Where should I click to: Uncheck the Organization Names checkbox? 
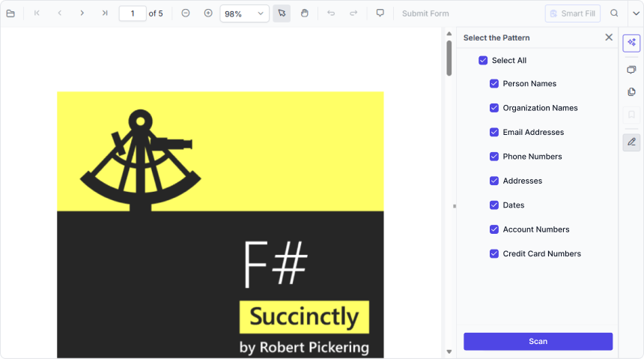click(x=494, y=108)
